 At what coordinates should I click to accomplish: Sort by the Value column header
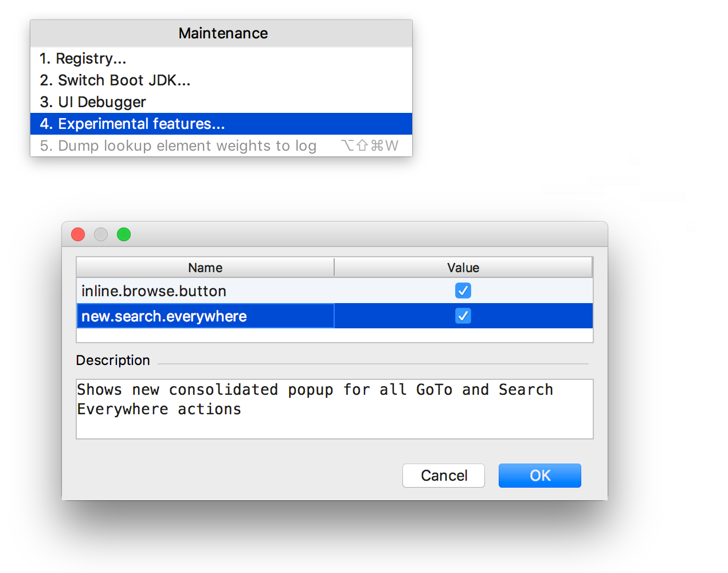click(463, 268)
